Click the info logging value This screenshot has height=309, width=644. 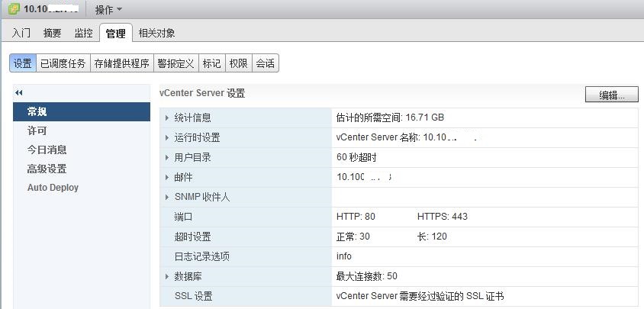click(344, 256)
